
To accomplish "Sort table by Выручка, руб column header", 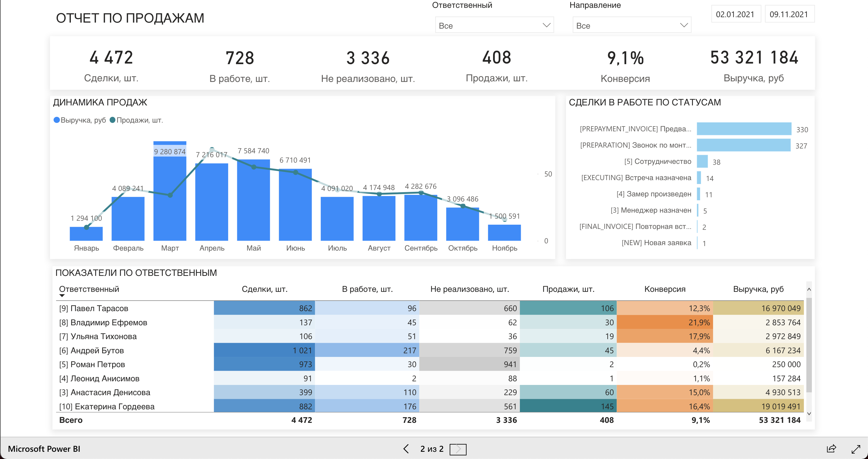I will click(758, 289).
